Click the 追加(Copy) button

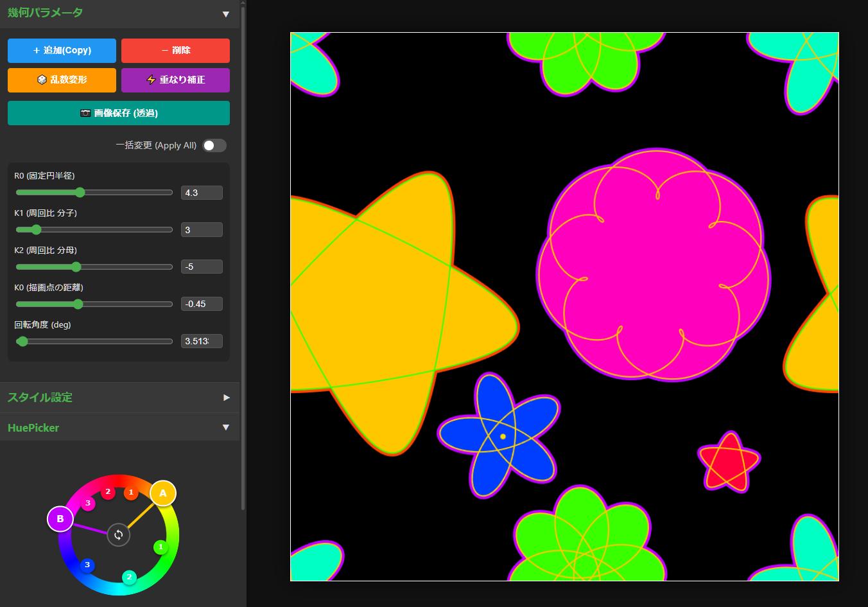[62, 51]
